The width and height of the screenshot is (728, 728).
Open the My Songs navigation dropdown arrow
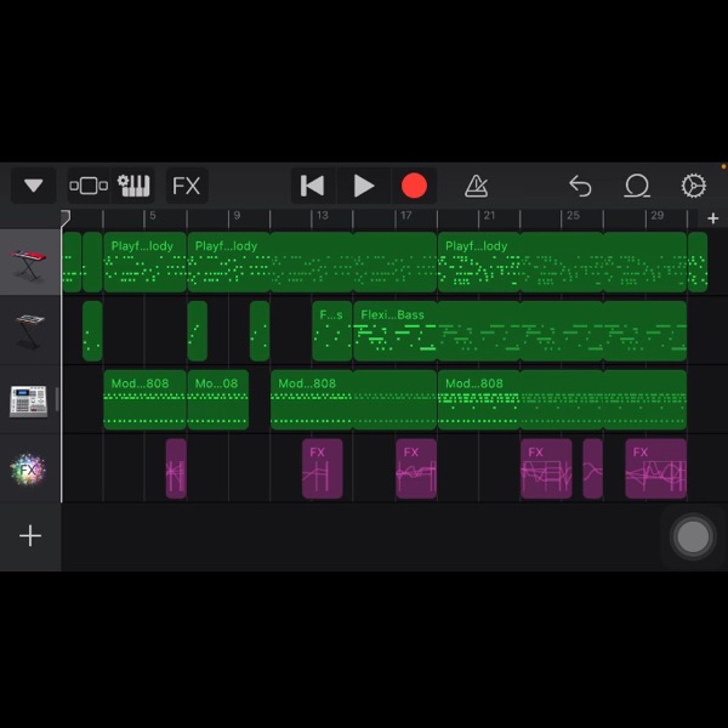pyautogui.click(x=34, y=186)
